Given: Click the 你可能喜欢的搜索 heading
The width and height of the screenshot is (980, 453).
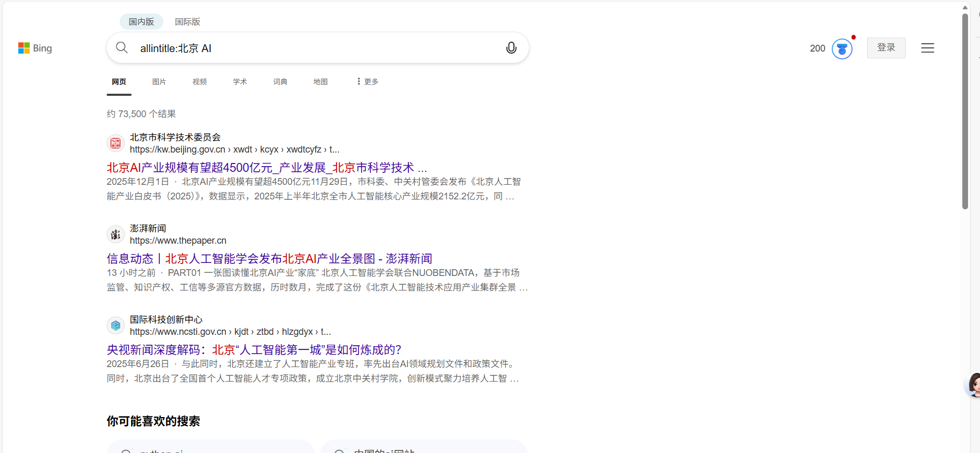Looking at the screenshot, I should click(153, 421).
